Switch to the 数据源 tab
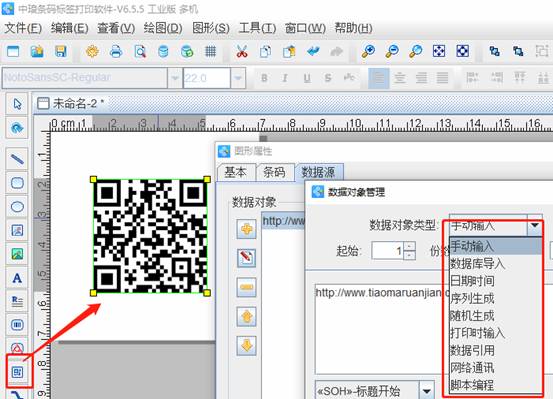553x399 pixels. pos(318,172)
